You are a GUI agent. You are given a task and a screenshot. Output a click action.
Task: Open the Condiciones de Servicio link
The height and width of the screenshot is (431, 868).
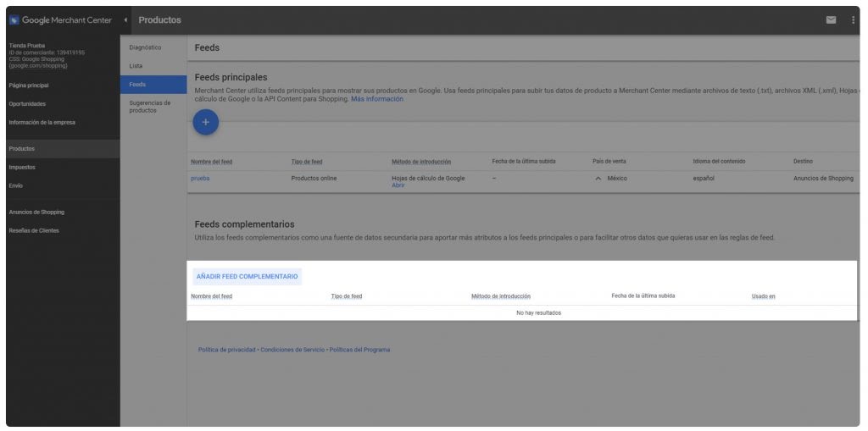point(292,350)
